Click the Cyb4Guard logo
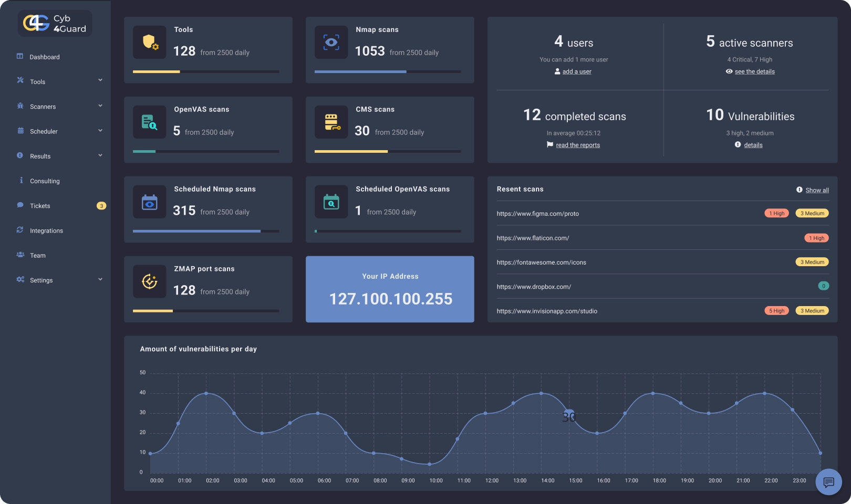Screen dimensions: 851x504 point(55,23)
